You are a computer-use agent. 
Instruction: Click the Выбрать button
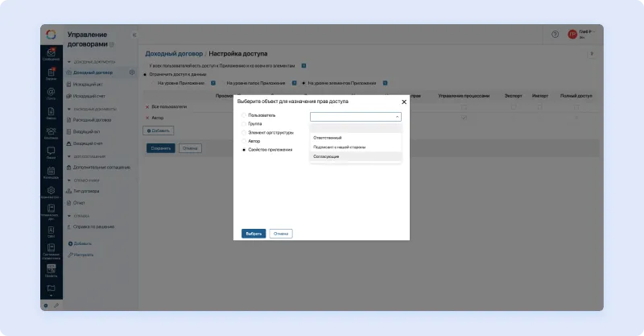[x=254, y=234]
